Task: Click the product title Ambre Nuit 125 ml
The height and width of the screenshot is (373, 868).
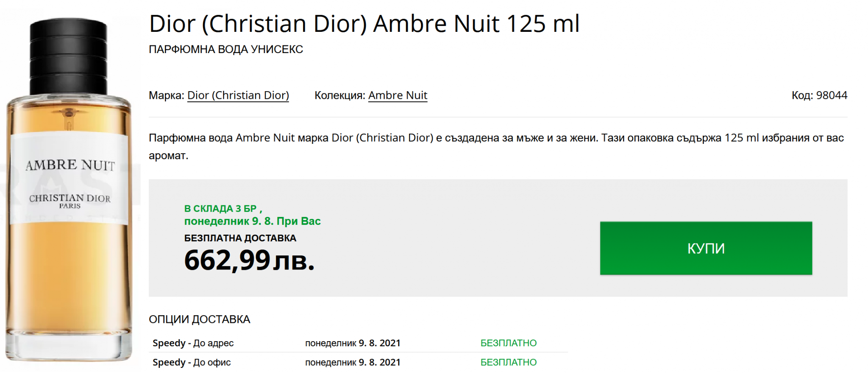Action: coord(364,24)
